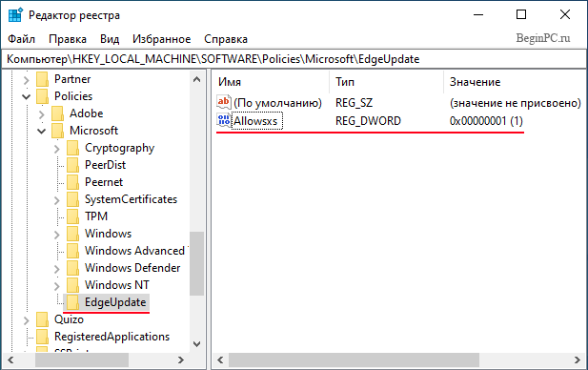This screenshot has width=588, height=370.
Task: Click values pane horizontal scrollbar thumb
Action: coord(354,360)
